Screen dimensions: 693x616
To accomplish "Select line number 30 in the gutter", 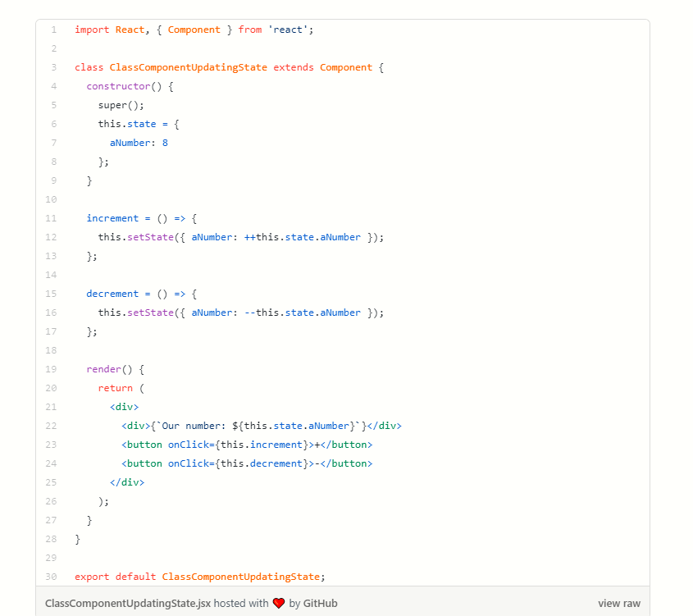I will (52, 577).
